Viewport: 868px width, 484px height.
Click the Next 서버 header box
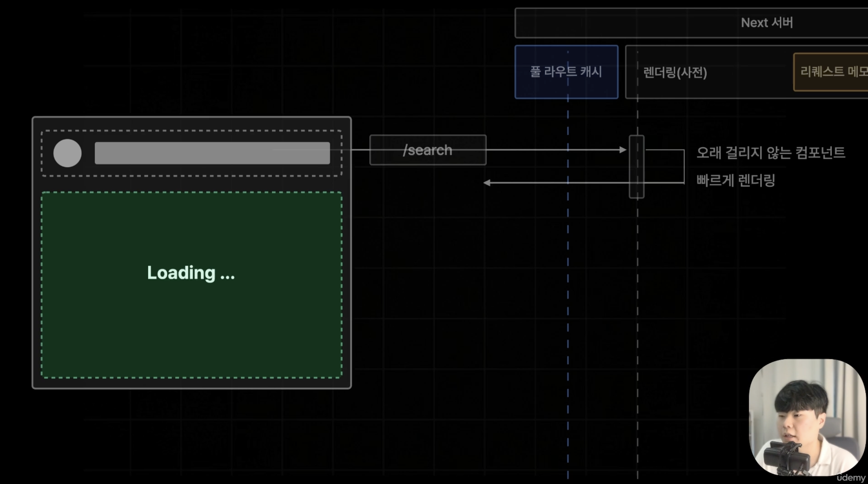pyautogui.click(x=766, y=23)
